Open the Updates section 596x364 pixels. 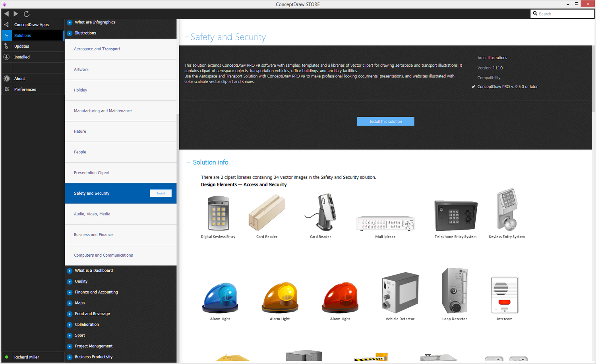tap(21, 46)
